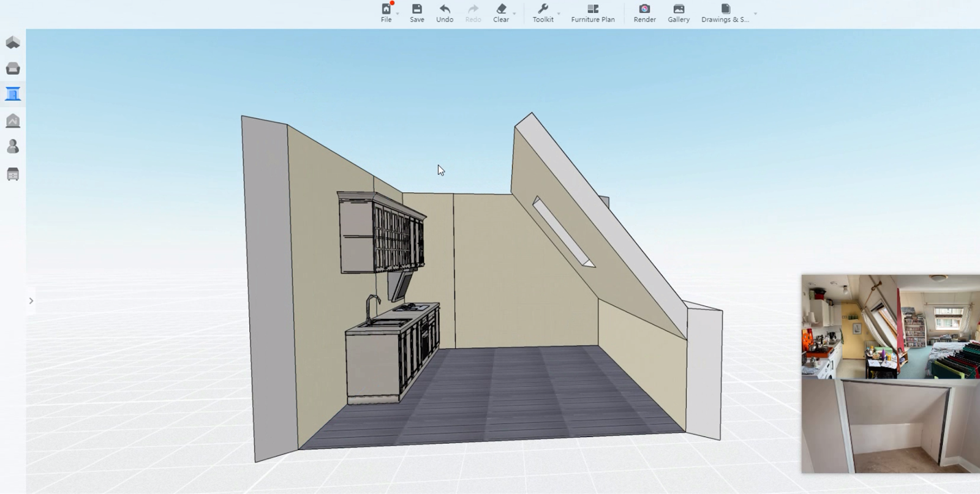Click the user profile sidebar icon
Viewport: 980px width, 494px height.
(x=13, y=147)
